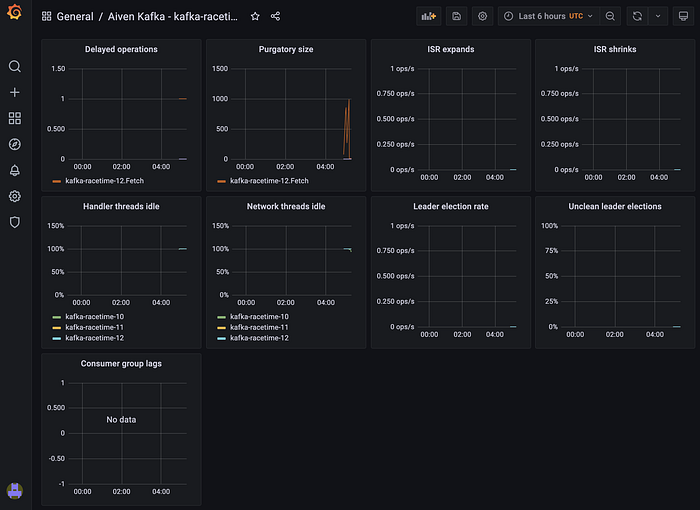Open user profile avatar
The image size is (700, 510).
click(15, 491)
